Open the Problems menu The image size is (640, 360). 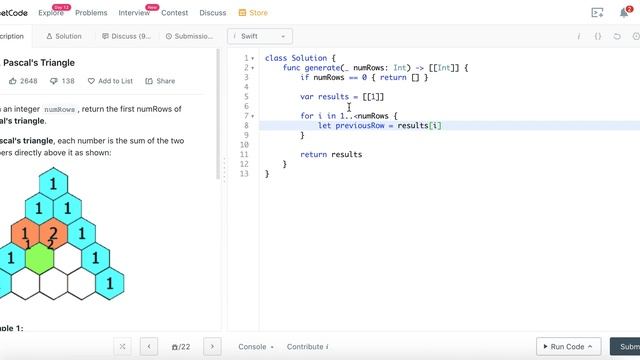pos(91,13)
